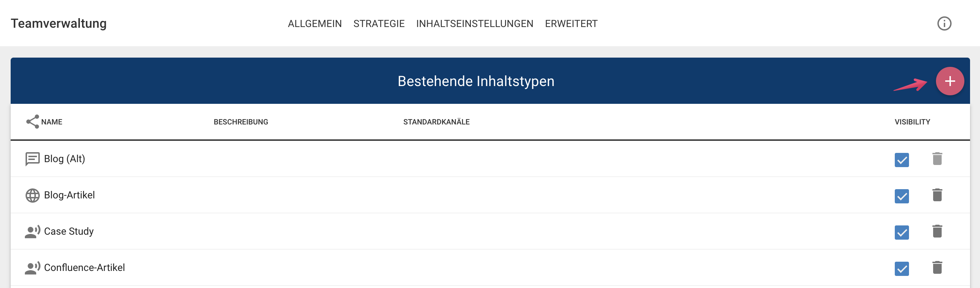The height and width of the screenshot is (288, 980).
Task: Switch to the ALLGEMEIN tab
Action: 315,23
